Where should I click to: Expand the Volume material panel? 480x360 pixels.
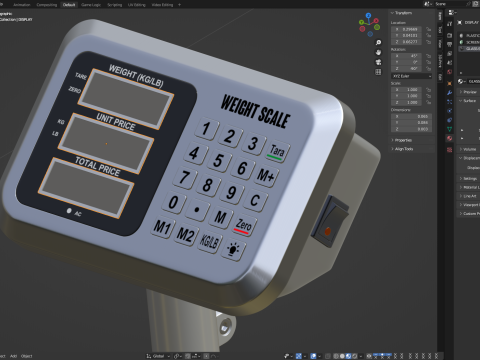point(468,149)
